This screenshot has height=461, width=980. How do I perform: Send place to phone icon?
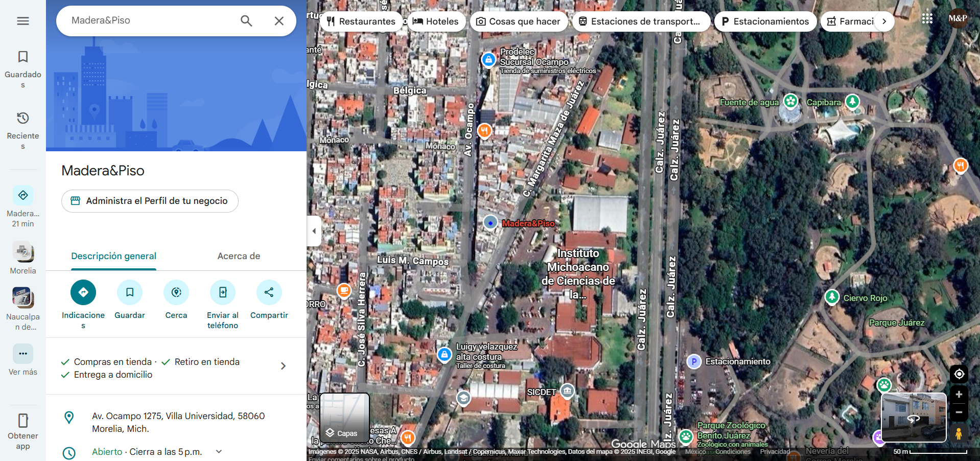pos(223,292)
